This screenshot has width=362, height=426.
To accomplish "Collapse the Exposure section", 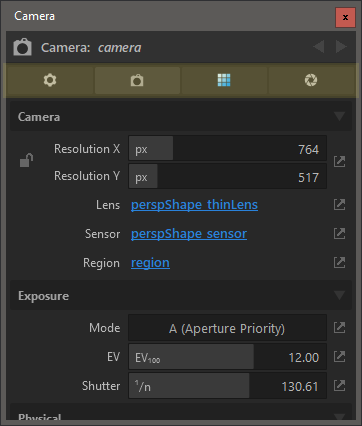I will click(339, 295).
